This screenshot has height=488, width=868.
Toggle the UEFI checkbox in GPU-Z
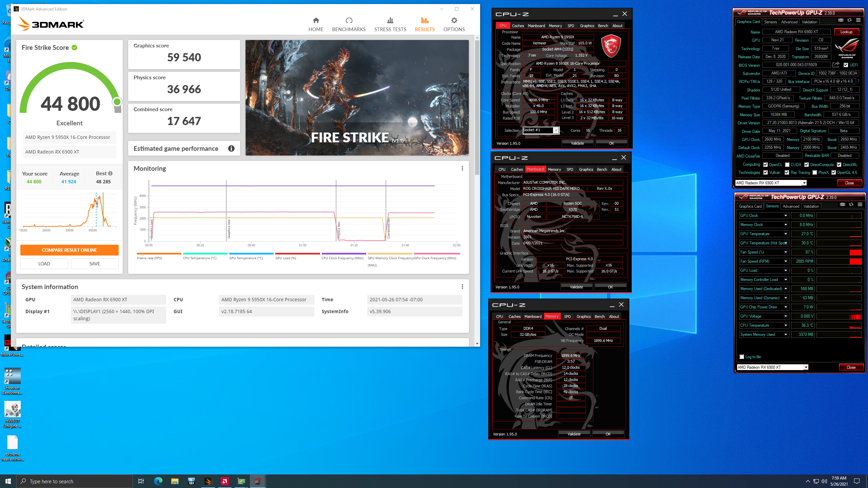pyautogui.click(x=846, y=65)
